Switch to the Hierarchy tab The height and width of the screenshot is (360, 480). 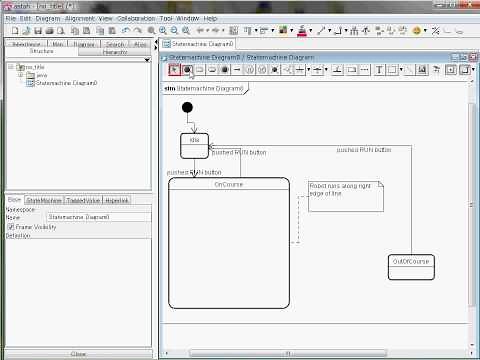(x=115, y=52)
